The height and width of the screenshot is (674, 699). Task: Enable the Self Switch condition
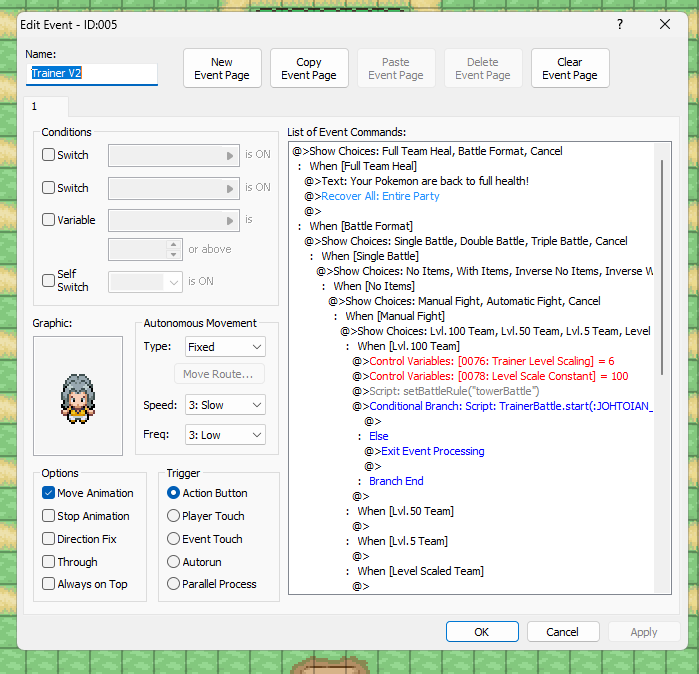pyautogui.click(x=49, y=281)
